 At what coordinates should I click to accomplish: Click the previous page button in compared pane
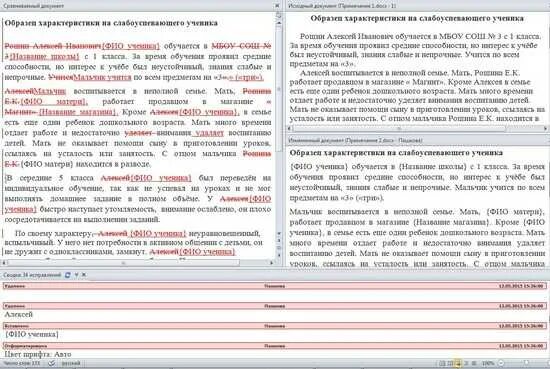click(x=279, y=241)
